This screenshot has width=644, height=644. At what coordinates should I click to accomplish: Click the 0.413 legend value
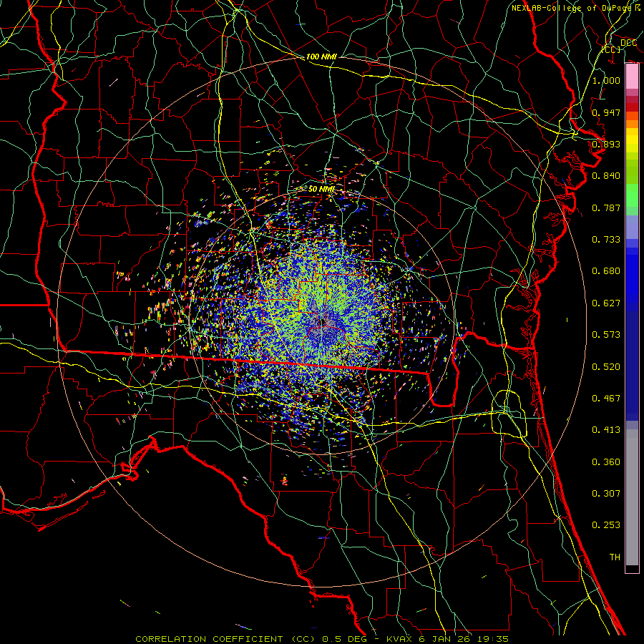[x=606, y=430]
